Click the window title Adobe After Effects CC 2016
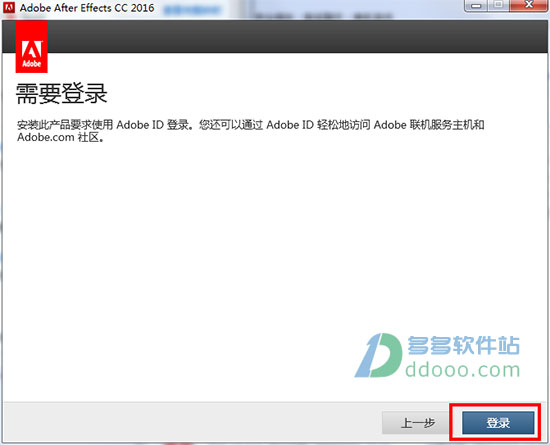550x445 pixels. click(x=87, y=8)
